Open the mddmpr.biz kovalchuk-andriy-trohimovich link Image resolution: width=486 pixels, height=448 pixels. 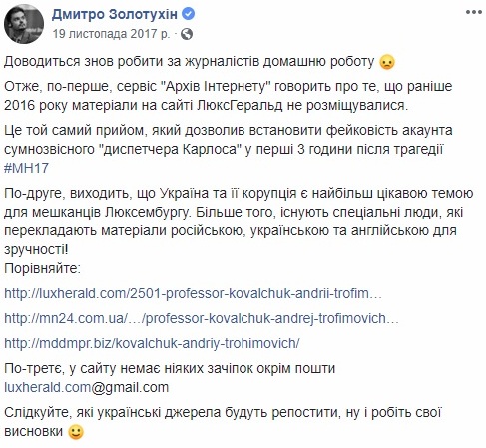152,343
